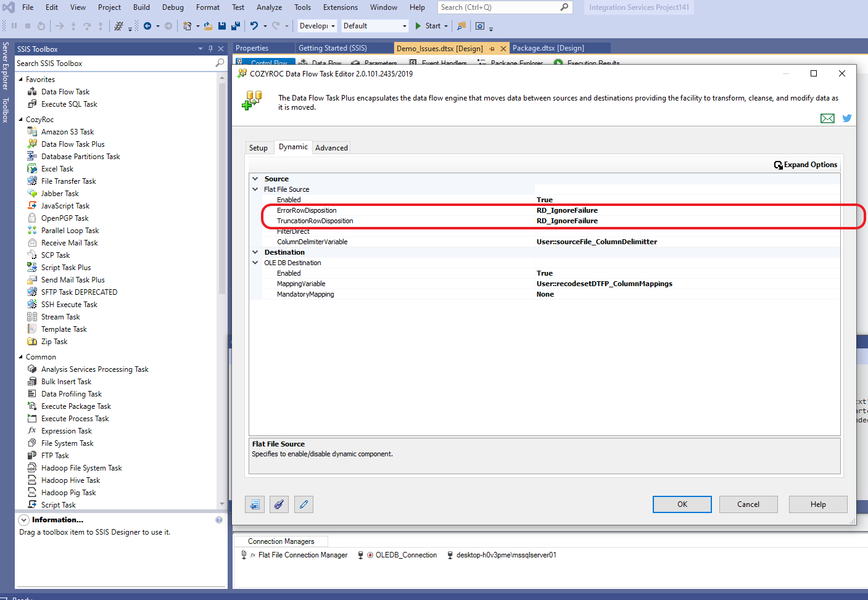Open the Analyze menu

269,7
